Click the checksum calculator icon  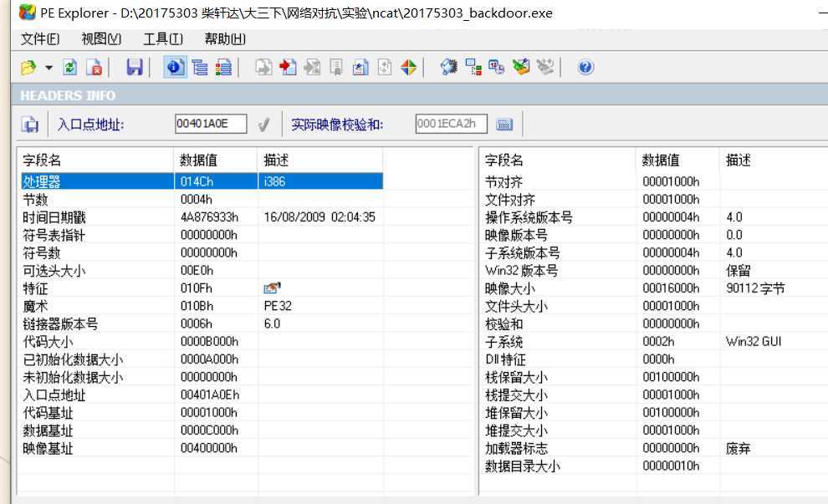pyautogui.click(x=504, y=125)
